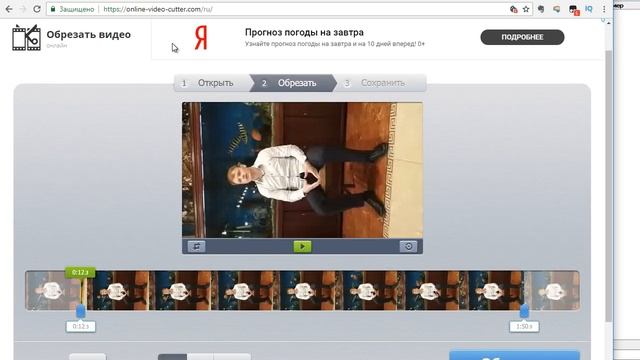Click the ПОДРОБНЕЕ ad button

click(522, 37)
